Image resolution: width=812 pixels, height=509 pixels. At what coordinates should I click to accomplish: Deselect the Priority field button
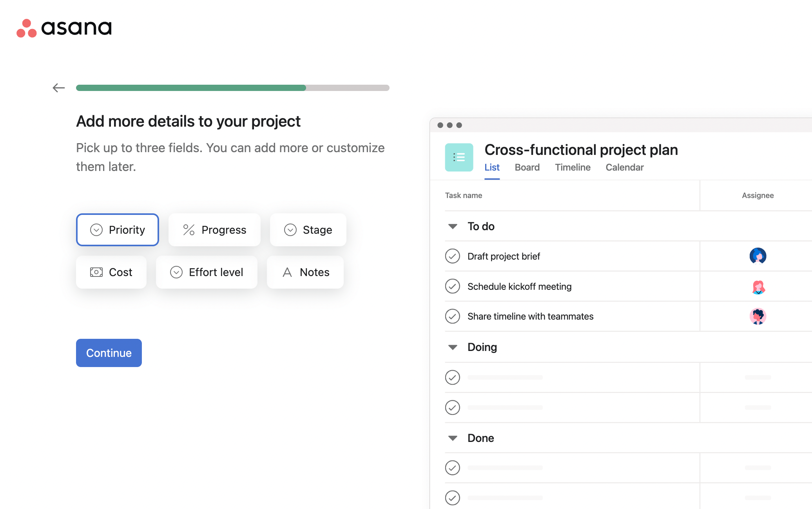[118, 230]
